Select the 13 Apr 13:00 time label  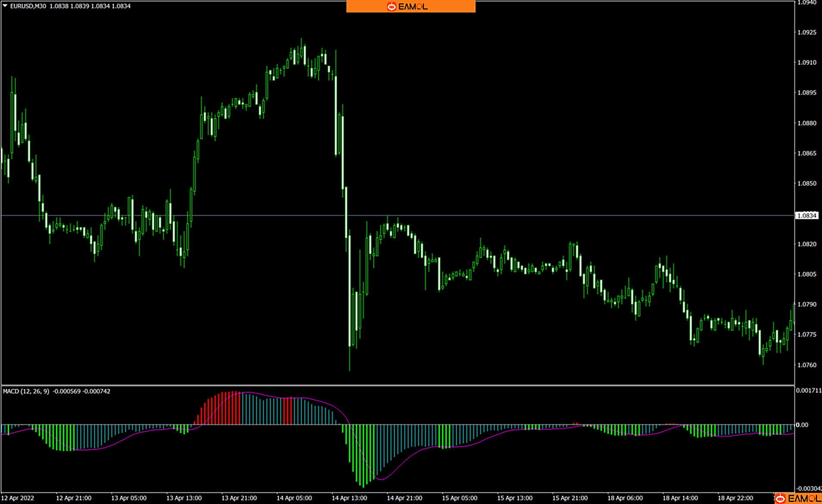pos(184,498)
